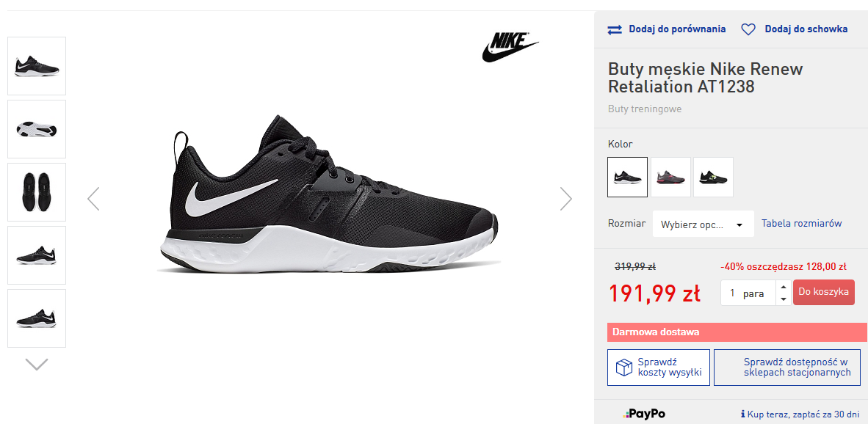Show the next product image arrow
The image size is (868, 424).
565,198
